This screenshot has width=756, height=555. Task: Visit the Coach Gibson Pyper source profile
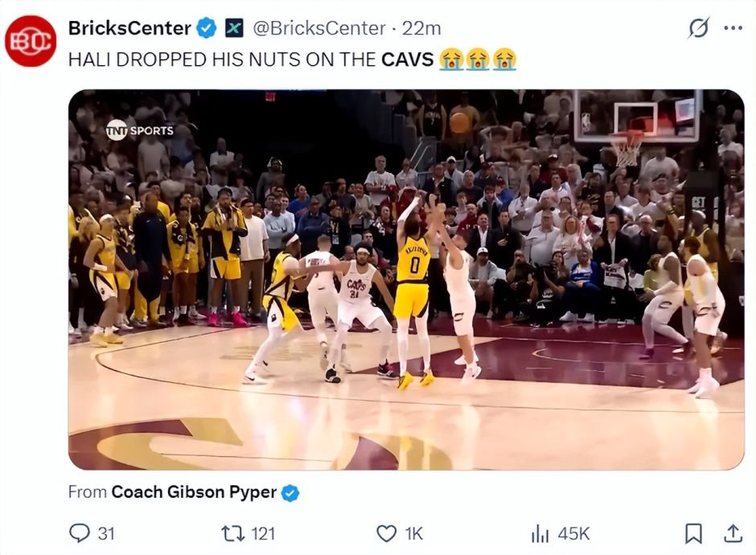(x=193, y=492)
